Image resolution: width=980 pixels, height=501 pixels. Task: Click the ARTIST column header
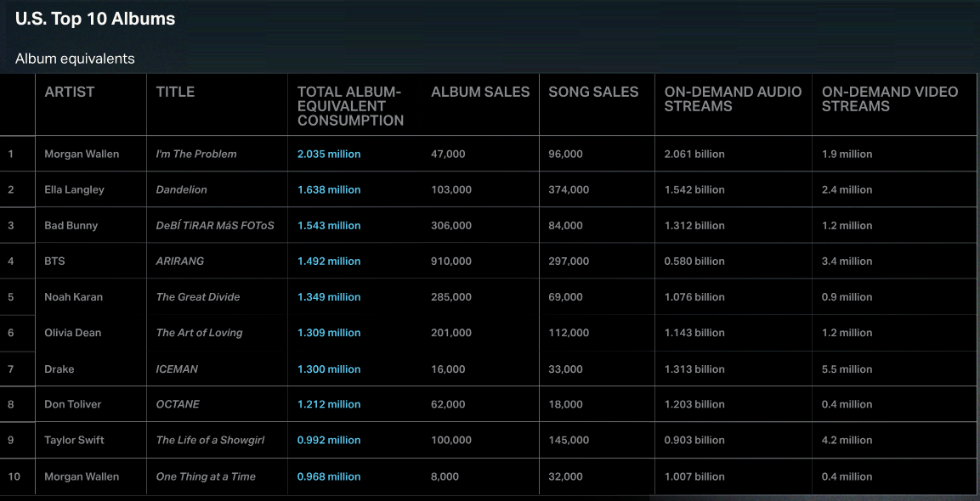point(70,92)
